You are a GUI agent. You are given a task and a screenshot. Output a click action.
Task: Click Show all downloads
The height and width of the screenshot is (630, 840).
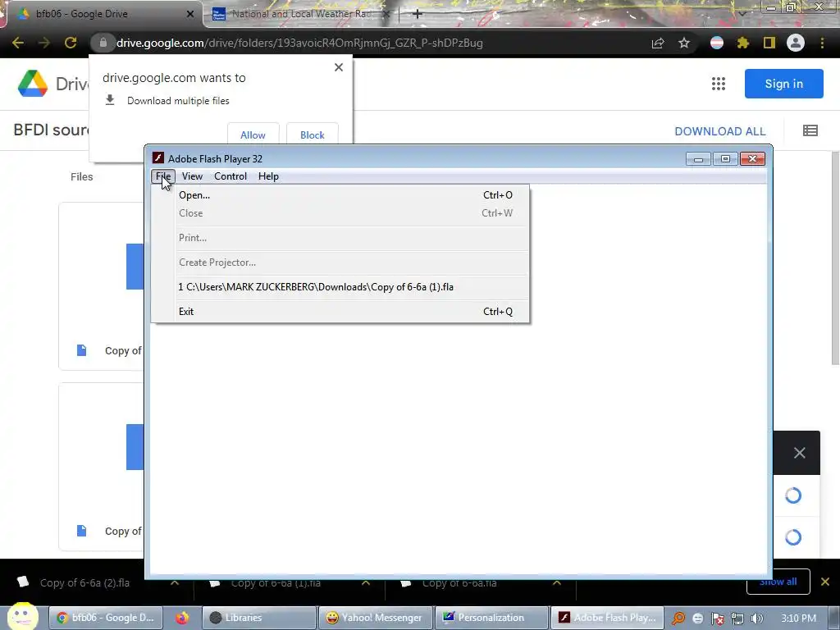tap(778, 582)
